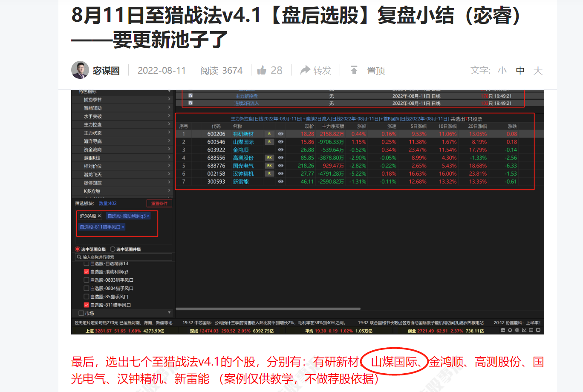Click the chart icon in status bar
Screen dimensions: 583x392
coord(524,331)
